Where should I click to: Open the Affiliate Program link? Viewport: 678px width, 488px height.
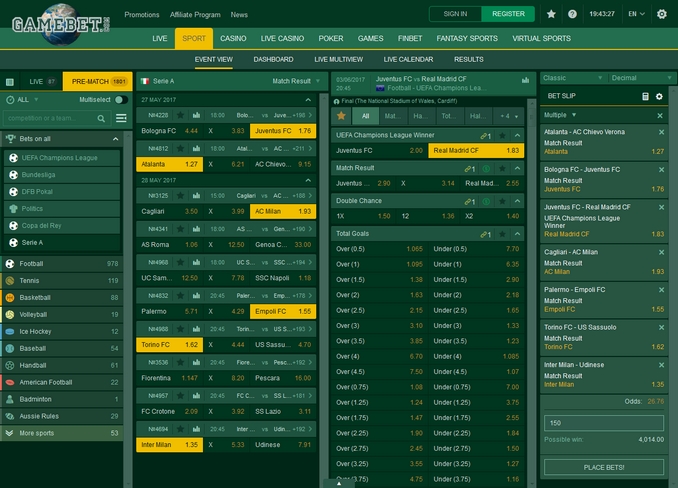[x=195, y=15]
